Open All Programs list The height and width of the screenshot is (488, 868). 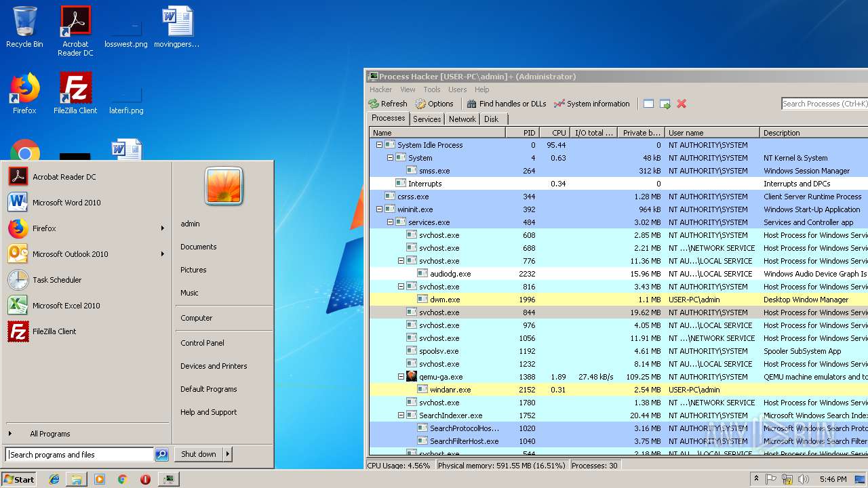(x=87, y=434)
